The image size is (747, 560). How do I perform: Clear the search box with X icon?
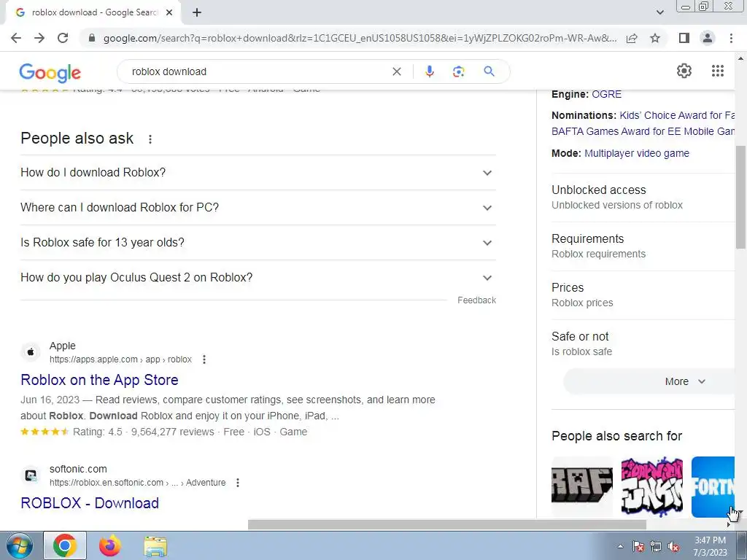point(396,71)
